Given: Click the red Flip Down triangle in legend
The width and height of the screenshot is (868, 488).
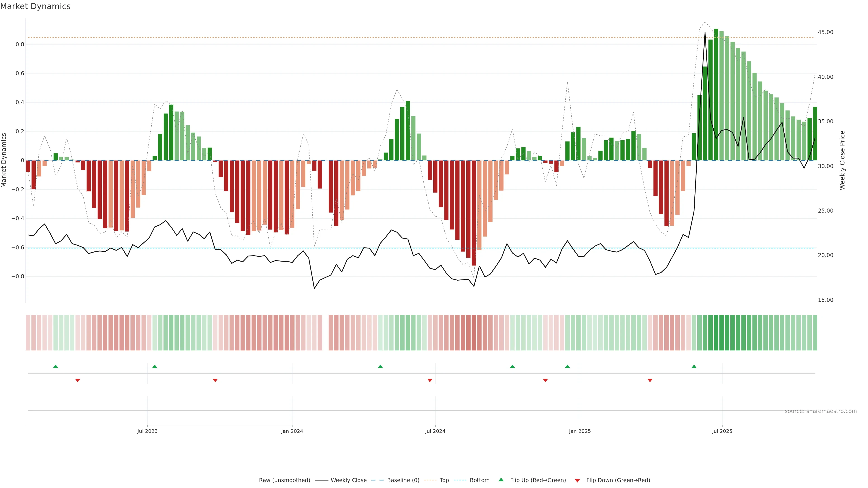Looking at the screenshot, I should coord(577,480).
